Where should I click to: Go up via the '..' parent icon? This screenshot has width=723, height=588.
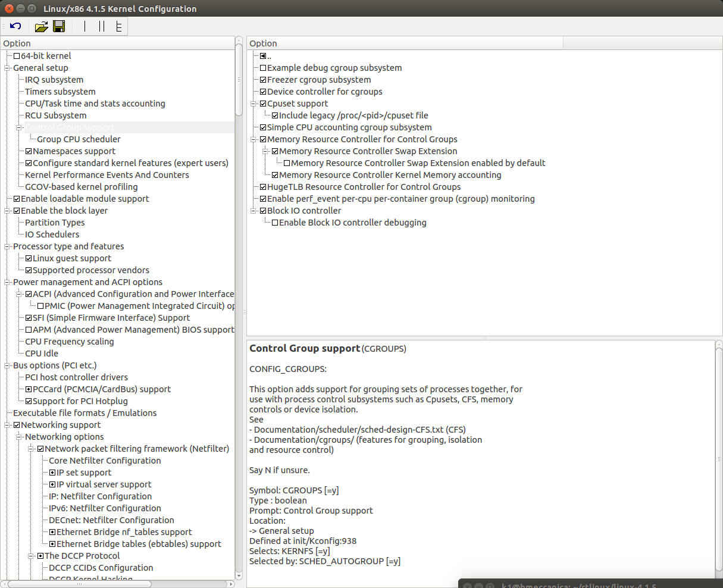[263, 56]
